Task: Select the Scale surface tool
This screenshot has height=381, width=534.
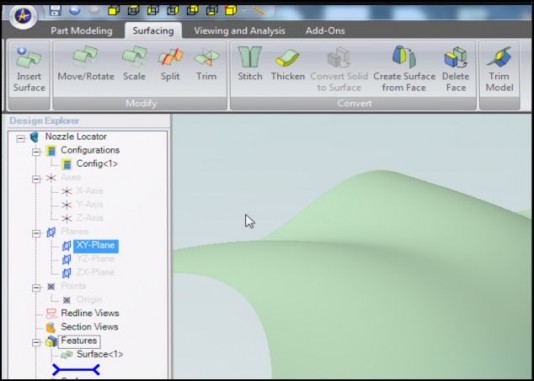Action: click(x=134, y=64)
